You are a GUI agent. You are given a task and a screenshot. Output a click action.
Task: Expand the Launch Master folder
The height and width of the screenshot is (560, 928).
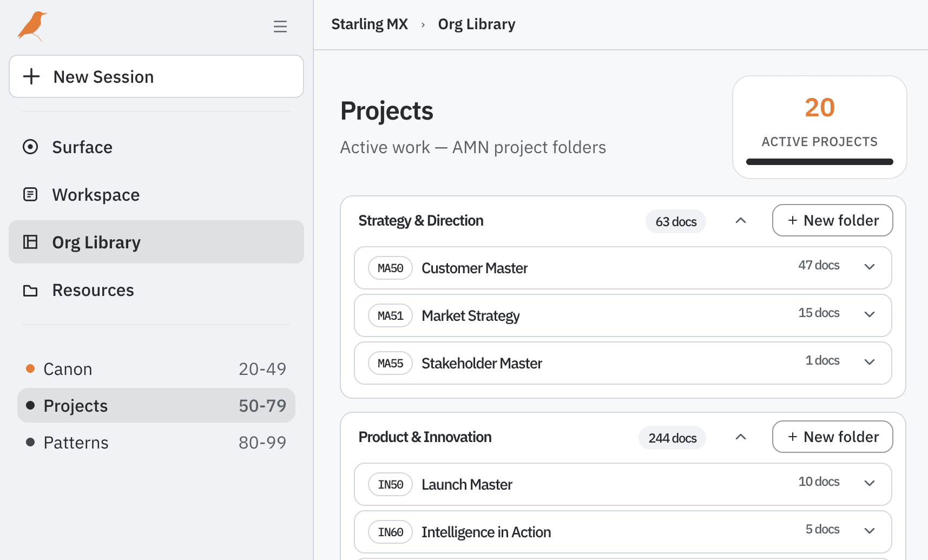[x=870, y=483]
